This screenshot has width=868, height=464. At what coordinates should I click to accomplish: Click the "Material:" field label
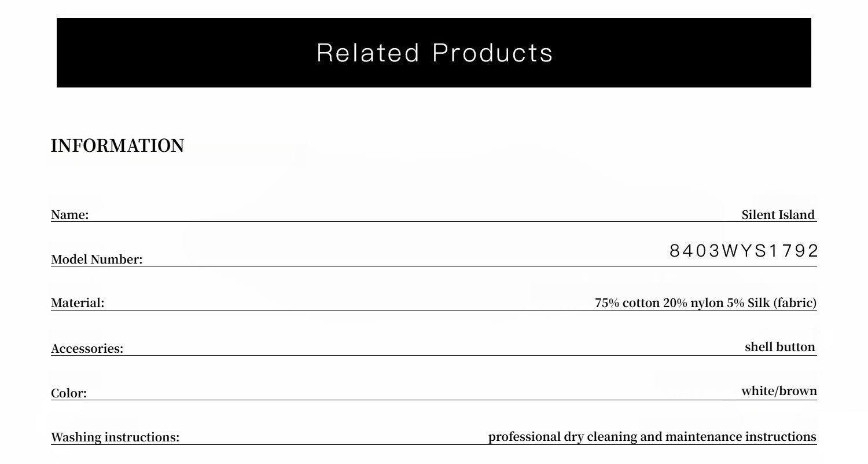78,303
